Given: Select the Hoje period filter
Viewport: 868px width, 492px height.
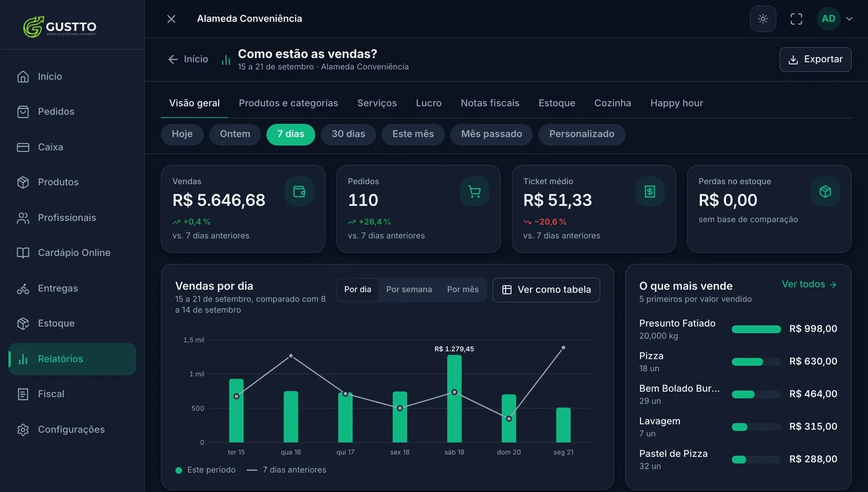Looking at the screenshot, I should coord(182,134).
